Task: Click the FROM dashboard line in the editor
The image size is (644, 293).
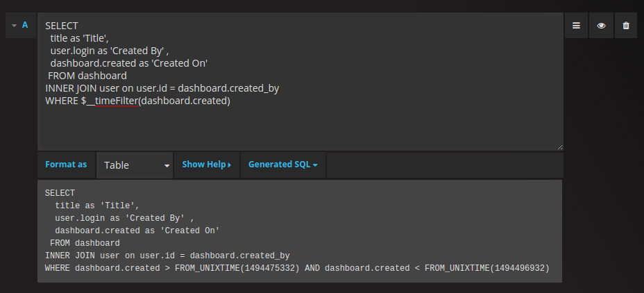Action: point(87,76)
